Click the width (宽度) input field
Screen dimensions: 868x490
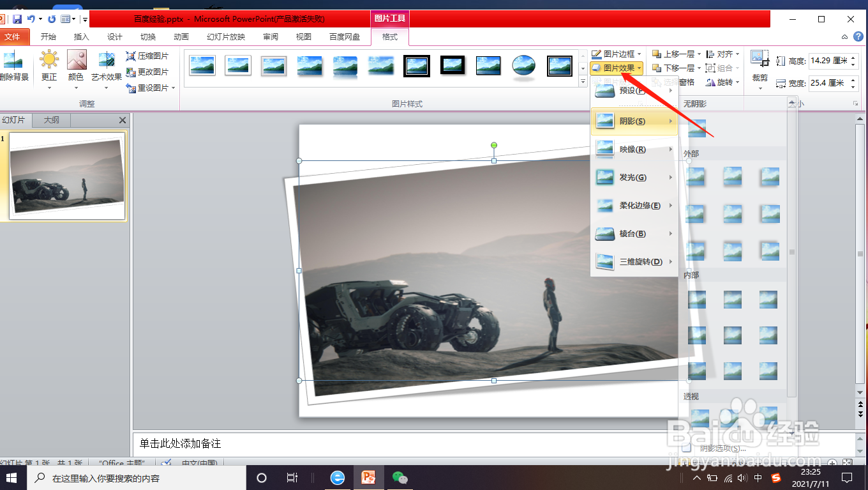click(829, 83)
